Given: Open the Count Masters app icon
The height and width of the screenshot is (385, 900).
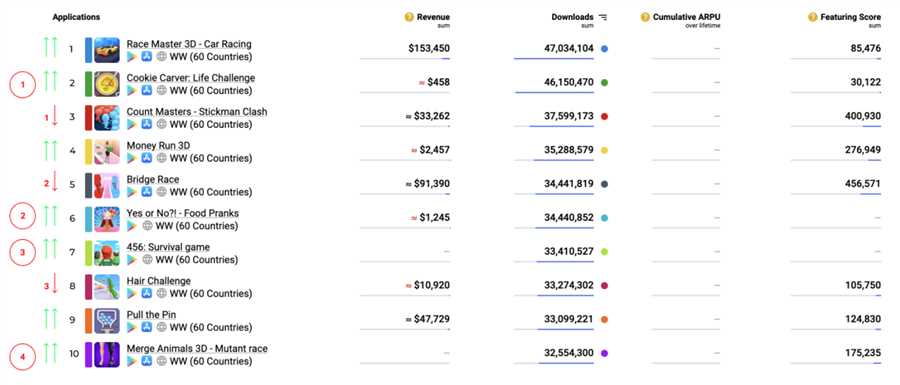Looking at the screenshot, I should tap(107, 118).
